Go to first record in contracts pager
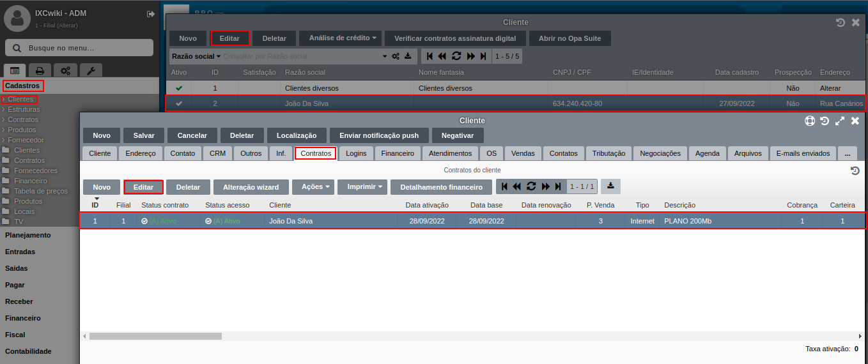 point(505,186)
